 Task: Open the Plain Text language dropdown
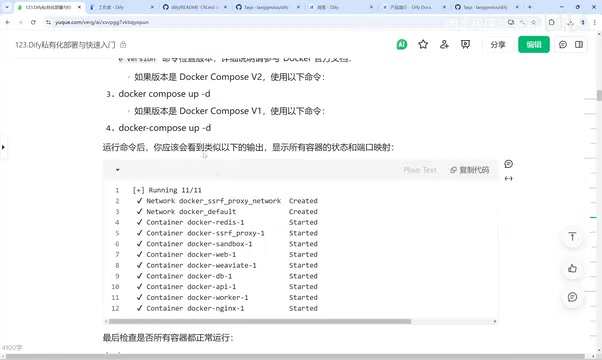(x=420, y=170)
